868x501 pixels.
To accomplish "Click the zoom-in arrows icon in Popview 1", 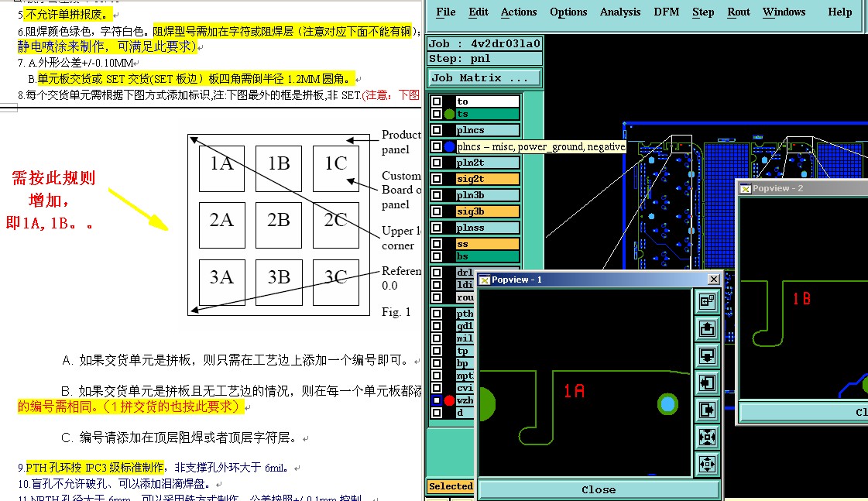I will point(707,438).
